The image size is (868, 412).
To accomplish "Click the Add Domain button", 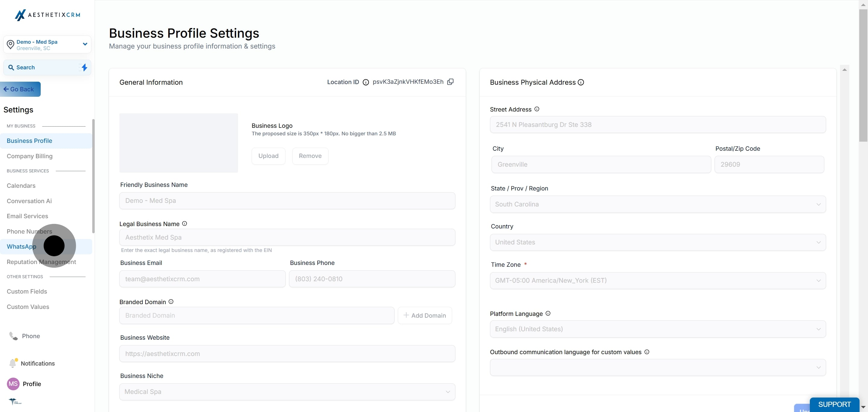I will click(425, 315).
